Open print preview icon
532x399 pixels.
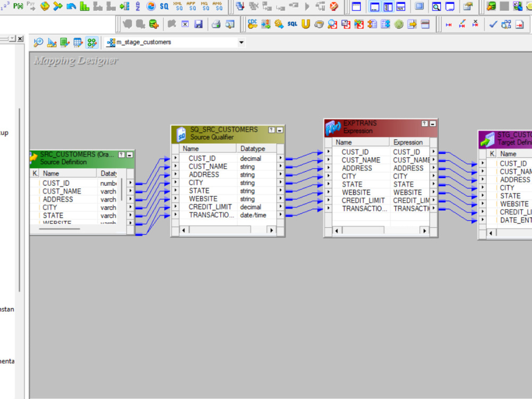point(230,24)
